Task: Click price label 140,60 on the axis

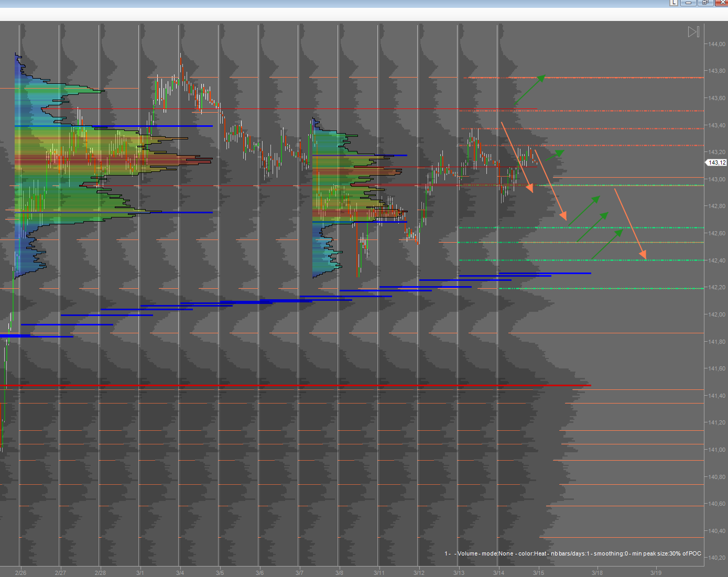Action: [x=717, y=504]
